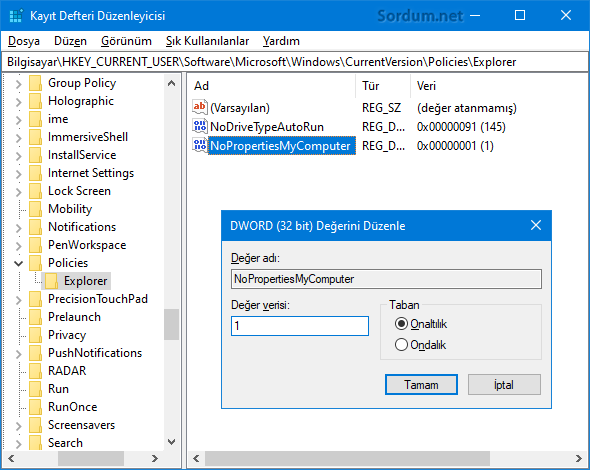Click the (Varsayılan) string value icon

pos(199,107)
